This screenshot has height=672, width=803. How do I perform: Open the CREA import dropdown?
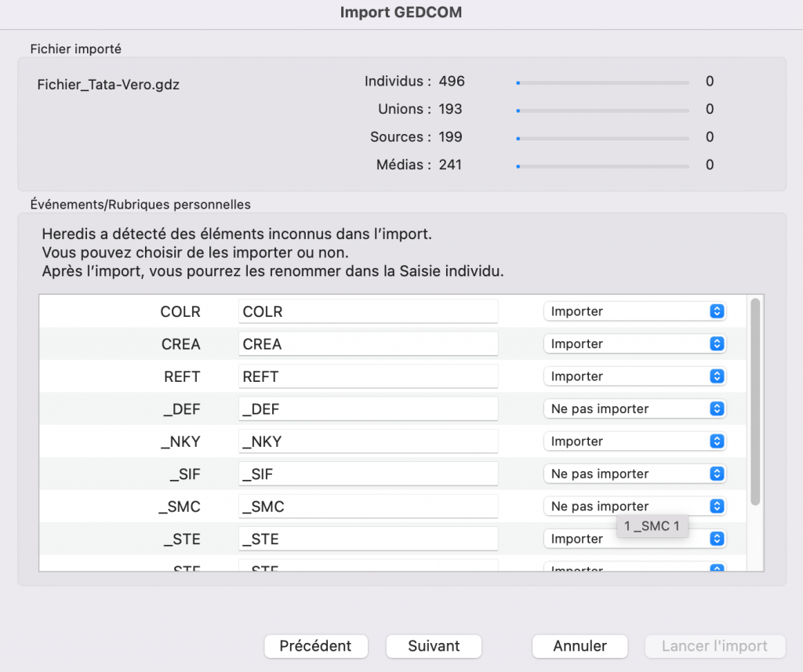634,343
